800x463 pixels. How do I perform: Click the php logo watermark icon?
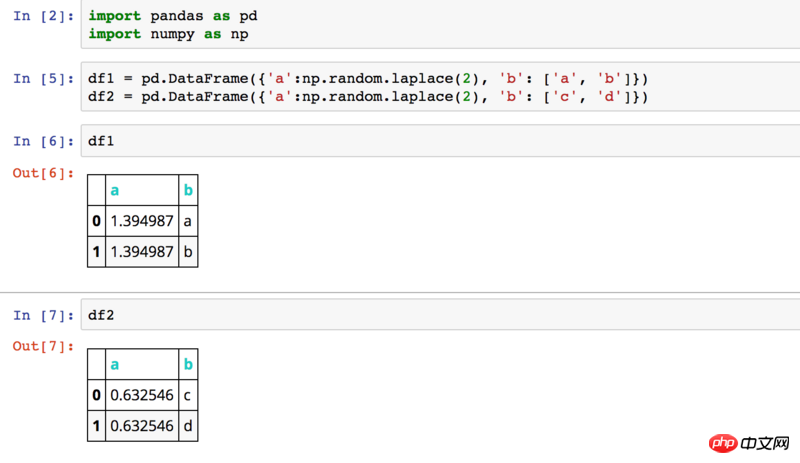click(x=725, y=442)
